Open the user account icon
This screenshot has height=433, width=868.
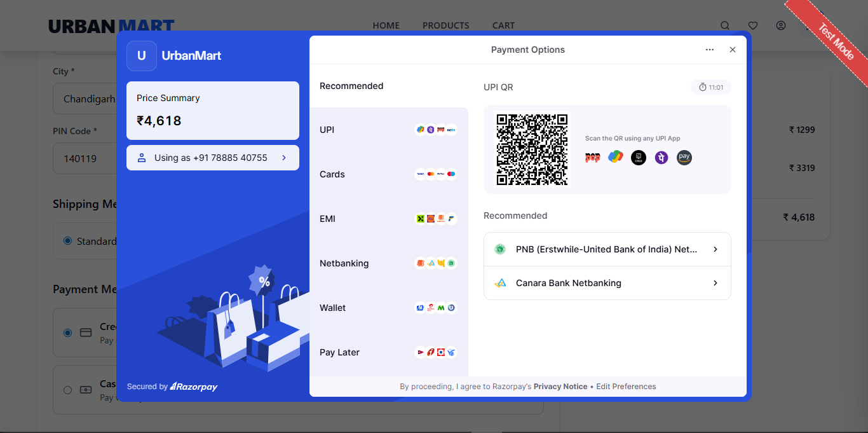point(781,25)
